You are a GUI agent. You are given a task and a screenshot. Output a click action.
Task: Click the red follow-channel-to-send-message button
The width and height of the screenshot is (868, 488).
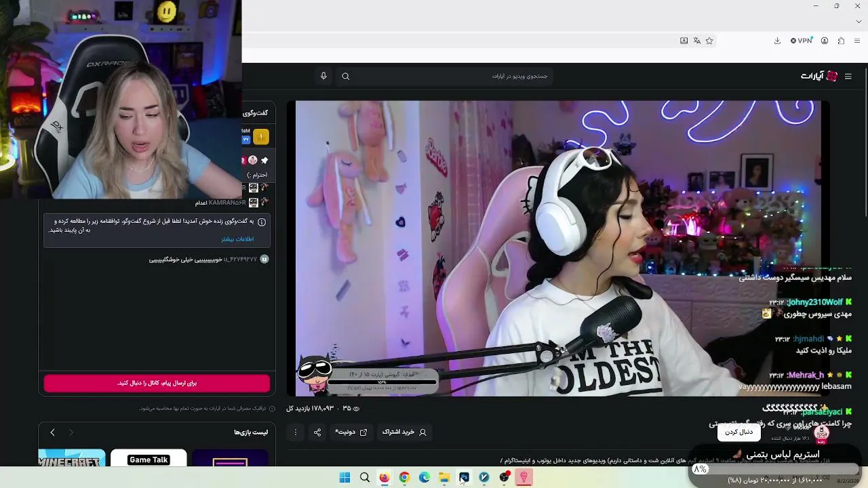[157, 383]
